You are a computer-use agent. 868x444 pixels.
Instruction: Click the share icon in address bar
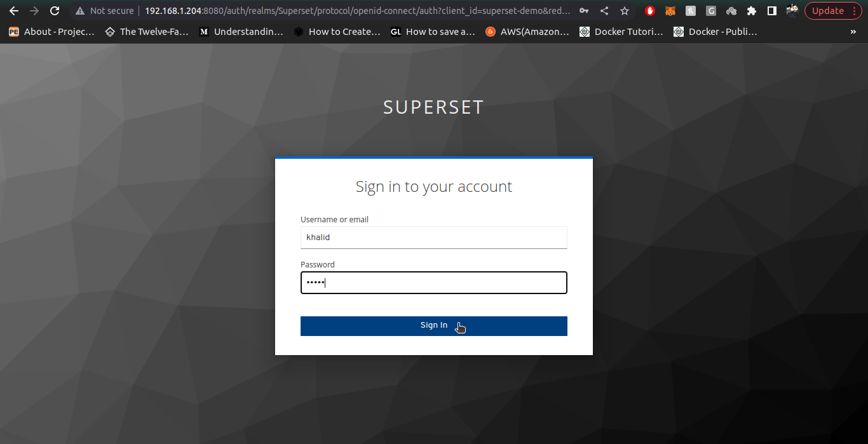click(x=604, y=11)
